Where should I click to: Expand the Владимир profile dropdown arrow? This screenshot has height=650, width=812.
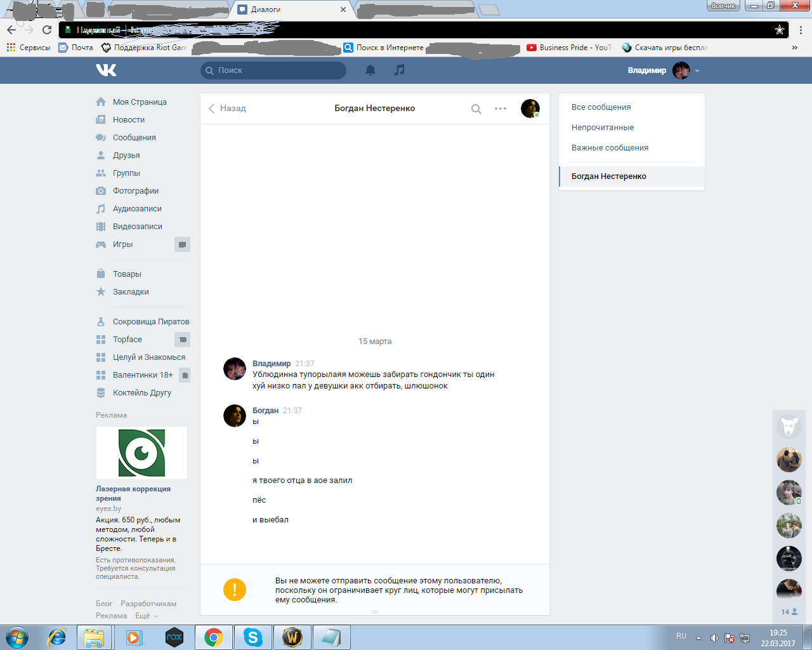pyautogui.click(x=697, y=71)
